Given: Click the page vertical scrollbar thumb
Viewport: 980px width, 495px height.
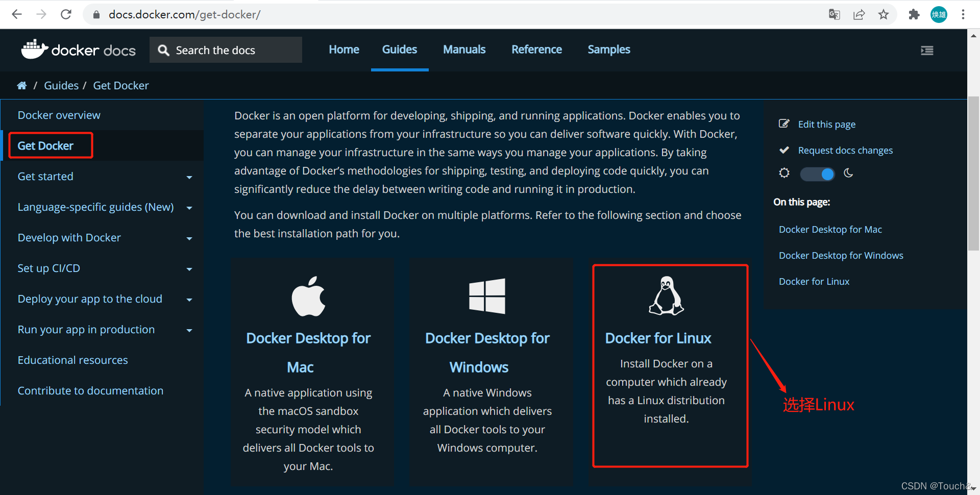Looking at the screenshot, I should (x=973, y=174).
